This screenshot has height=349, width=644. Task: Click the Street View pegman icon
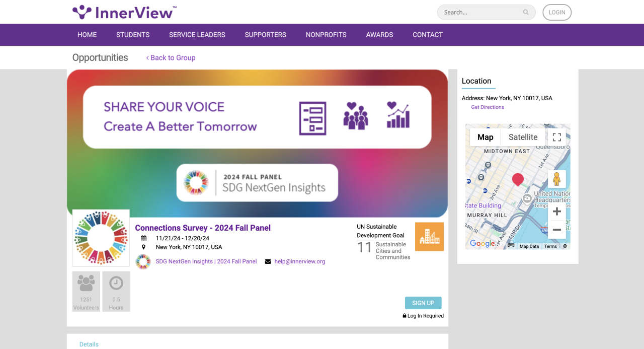556,179
